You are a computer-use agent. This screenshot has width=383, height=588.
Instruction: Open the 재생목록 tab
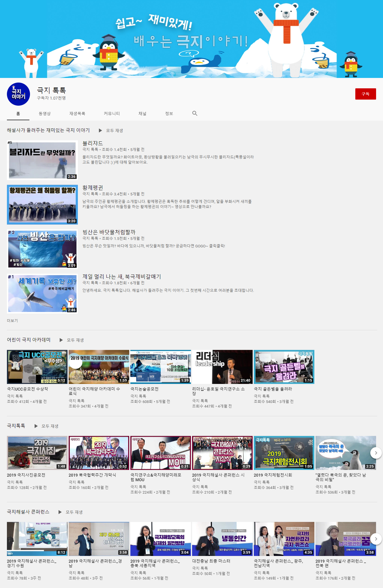pos(77,113)
